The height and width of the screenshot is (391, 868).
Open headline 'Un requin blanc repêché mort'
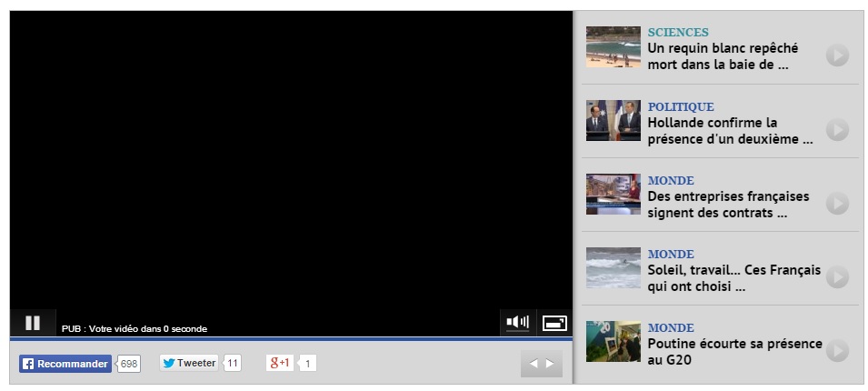coord(723,56)
